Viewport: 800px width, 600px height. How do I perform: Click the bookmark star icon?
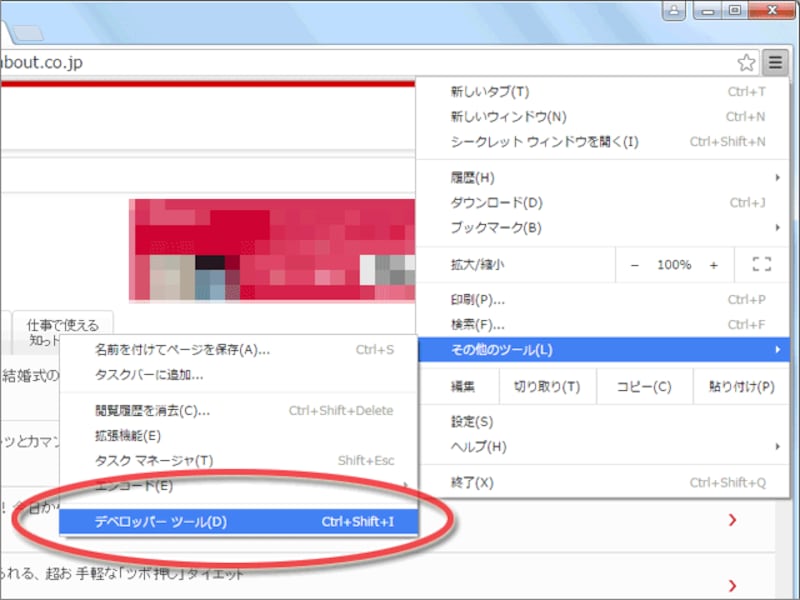pyautogui.click(x=745, y=62)
